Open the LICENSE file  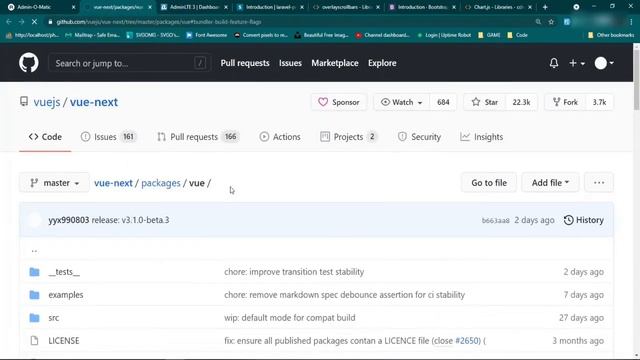pos(64,340)
